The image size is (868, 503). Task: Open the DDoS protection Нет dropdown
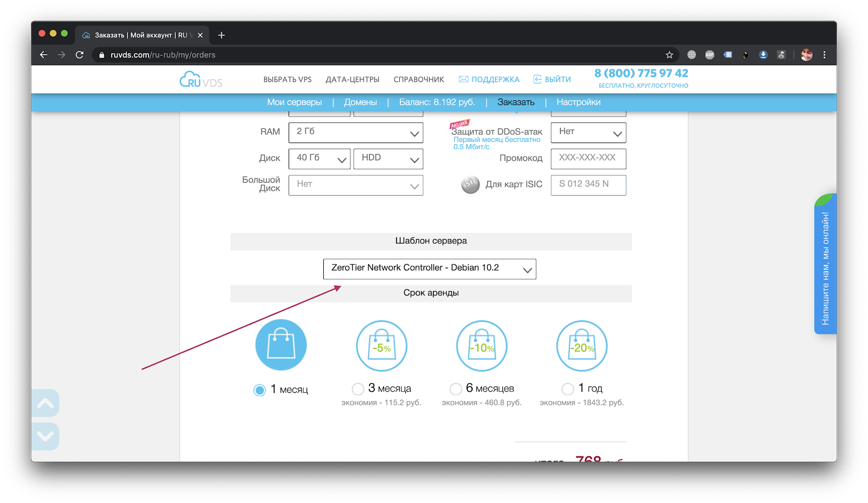[589, 133]
